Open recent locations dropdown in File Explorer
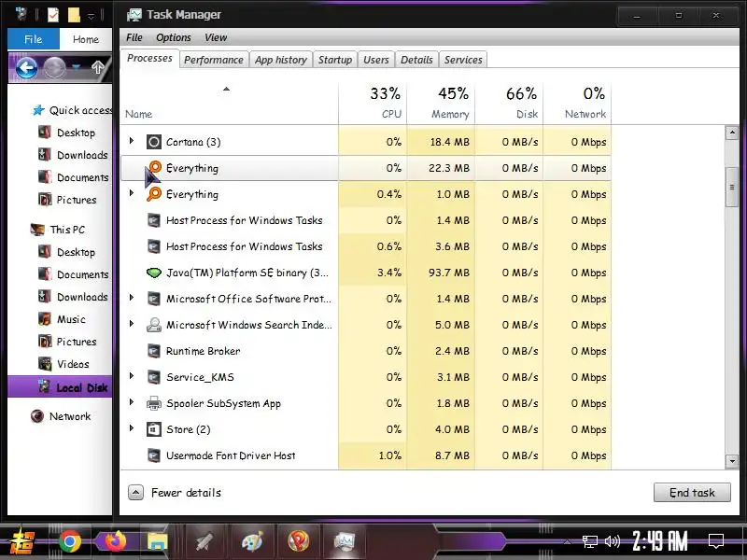 click(77, 67)
